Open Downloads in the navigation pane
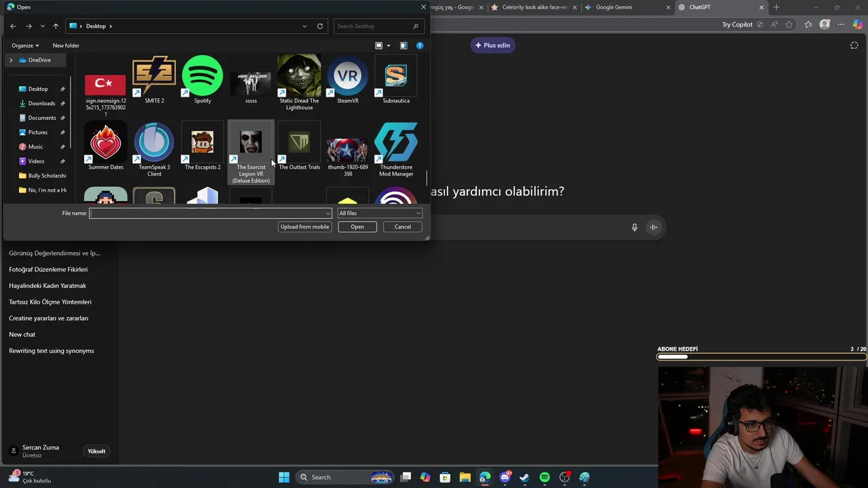The height and width of the screenshot is (488, 868). coord(41,103)
